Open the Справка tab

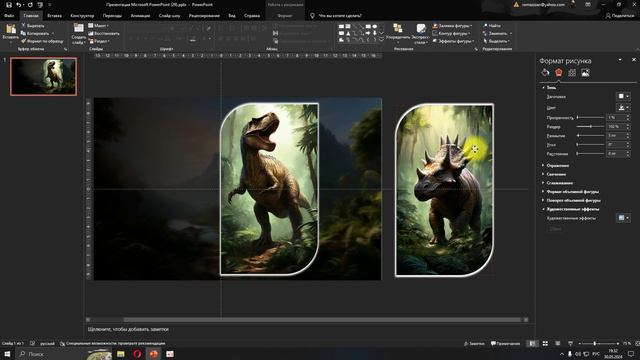(x=252, y=16)
